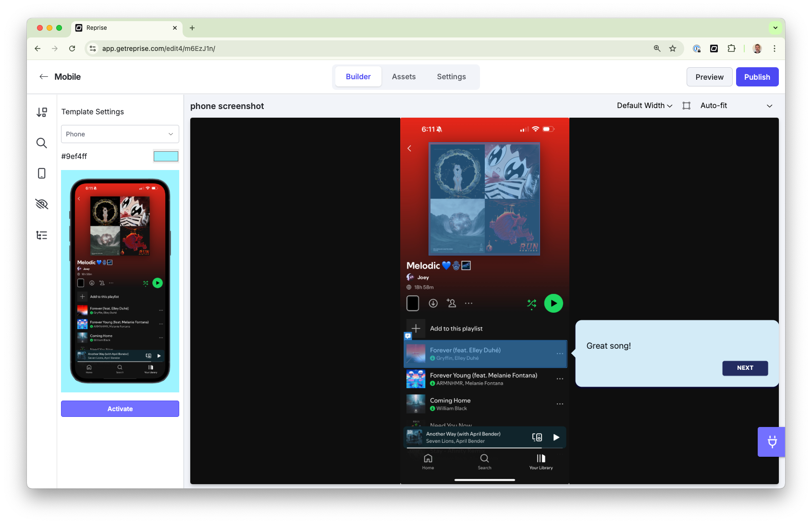Click the #9ef4ff color swatch
Image resolution: width=812 pixels, height=524 pixels.
(166, 156)
